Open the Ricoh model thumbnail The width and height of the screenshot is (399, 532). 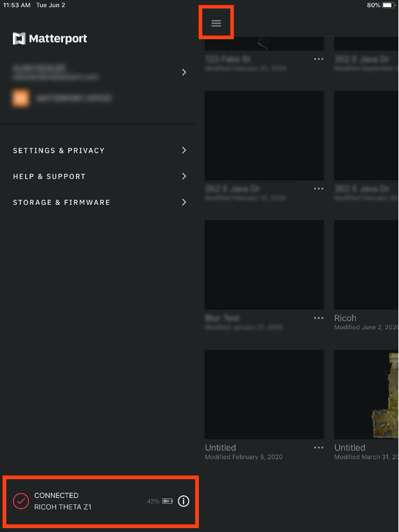click(x=366, y=265)
